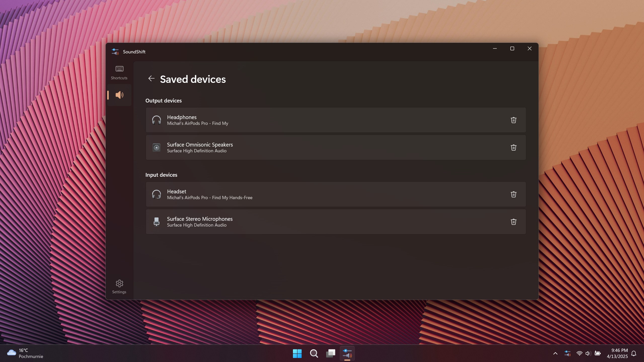The image size is (644, 362).
Task: Click AirPods Pro subtitle under Headphones
Action: coord(198,123)
